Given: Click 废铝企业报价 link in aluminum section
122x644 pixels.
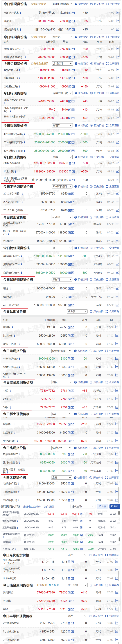Looking at the screenshot, I should pos(38,37).
